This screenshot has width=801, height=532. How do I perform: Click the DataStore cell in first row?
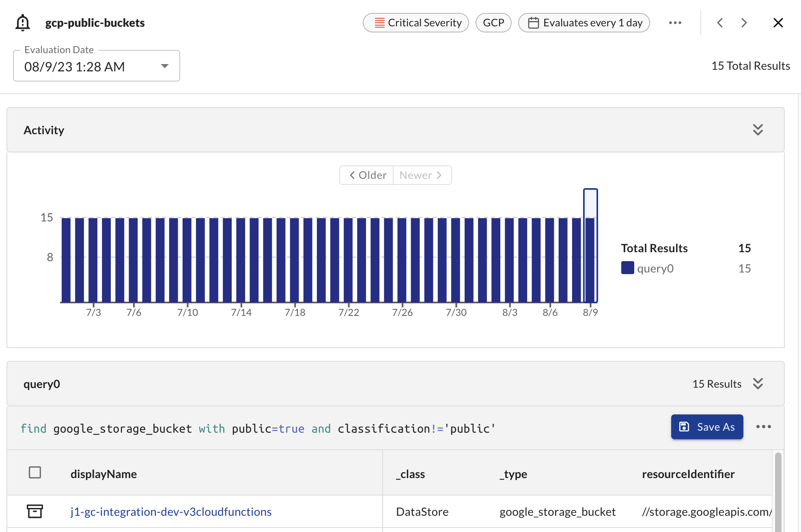coord(422,512)
